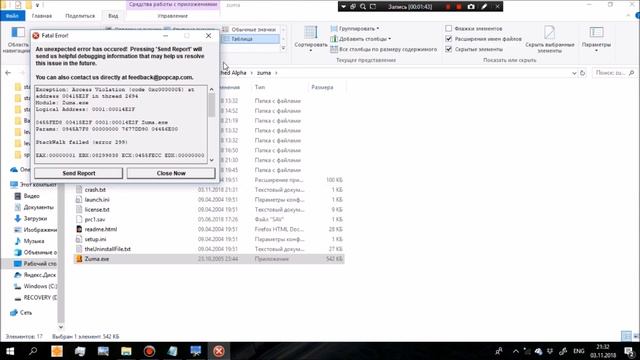Viewport: 640px width, 360px height.
Task: Open the notification center icon
Action: (x=629, y=351)
